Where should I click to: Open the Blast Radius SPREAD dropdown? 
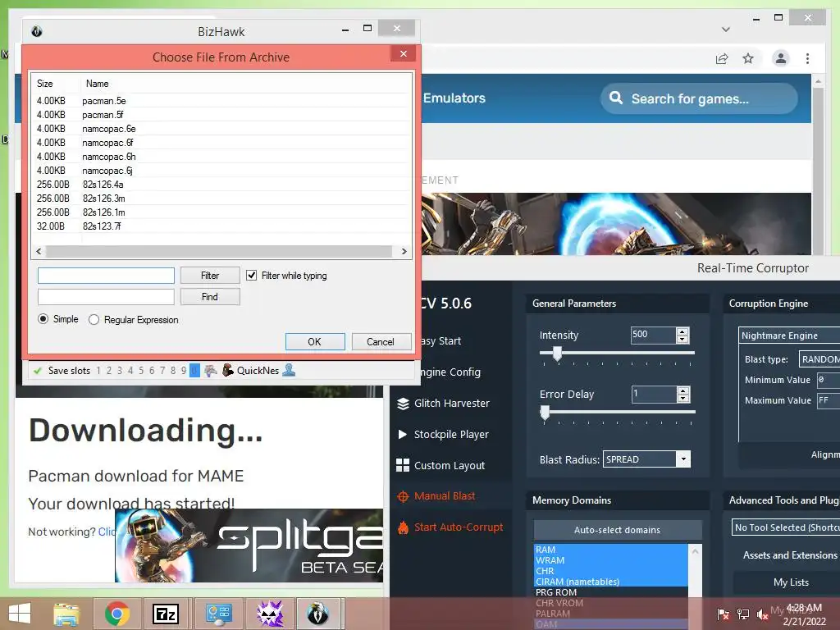[x=646, y=459]
